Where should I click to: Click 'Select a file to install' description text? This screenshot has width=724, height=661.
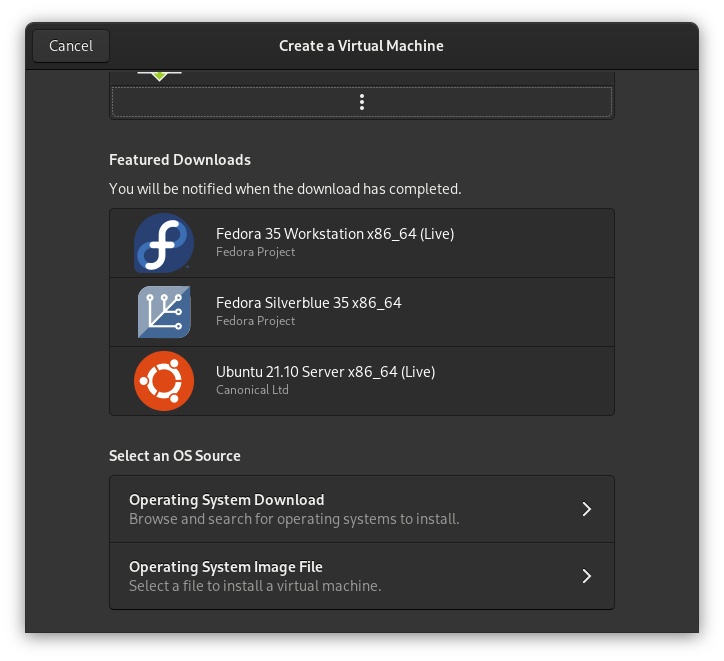coord(255,586)
